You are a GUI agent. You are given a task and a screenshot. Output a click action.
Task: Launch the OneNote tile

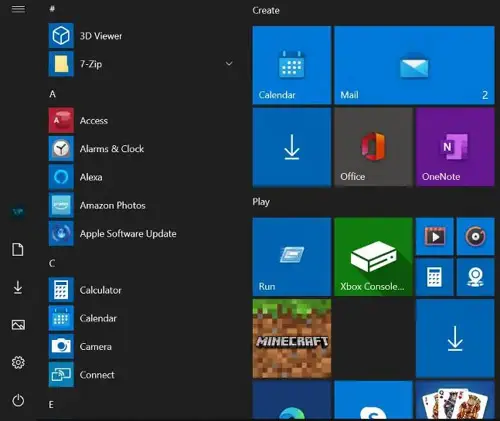pos(455,147)
